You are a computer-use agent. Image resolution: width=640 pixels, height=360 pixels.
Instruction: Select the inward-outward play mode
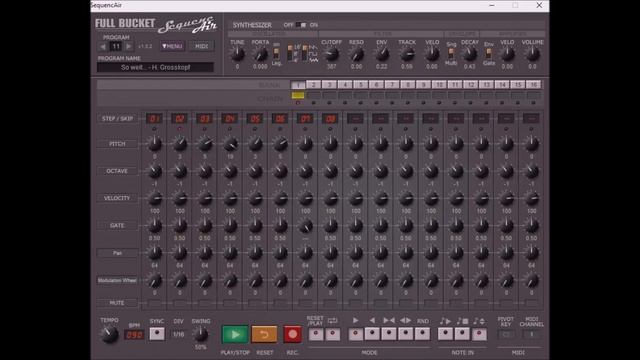pyautogui.click(x=406, y=334)
